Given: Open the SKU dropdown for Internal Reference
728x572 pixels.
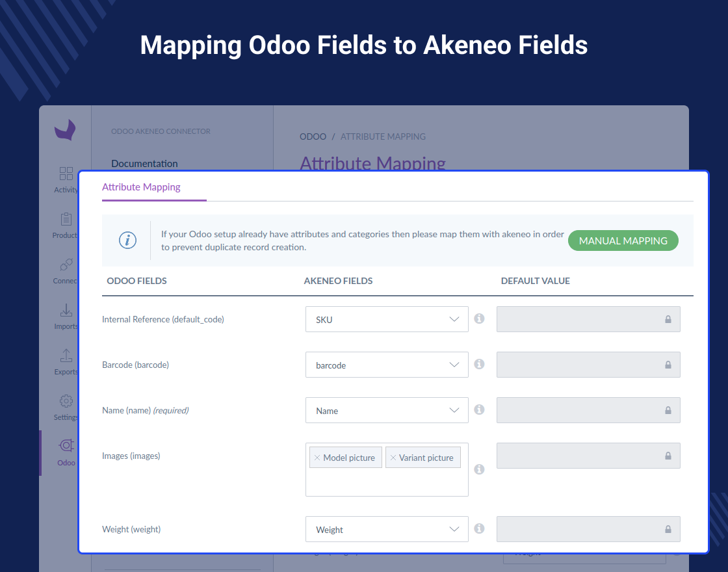Looking at the screenshot, I should [x=387, y=319].
